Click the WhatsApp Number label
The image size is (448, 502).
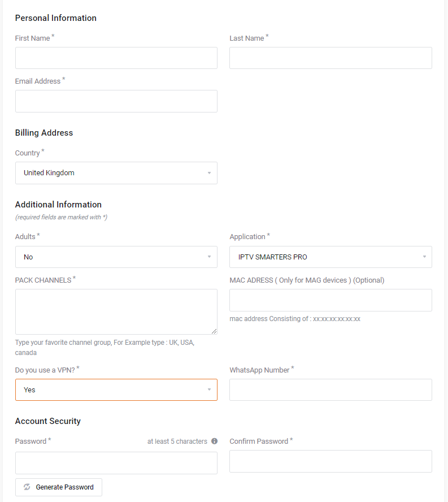(259, 370)
